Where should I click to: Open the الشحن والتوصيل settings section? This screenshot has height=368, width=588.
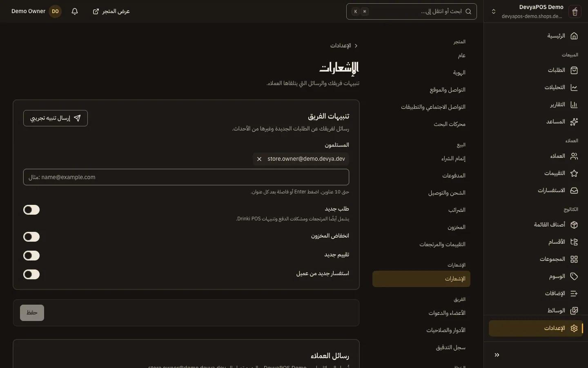(x=421, y=193)
